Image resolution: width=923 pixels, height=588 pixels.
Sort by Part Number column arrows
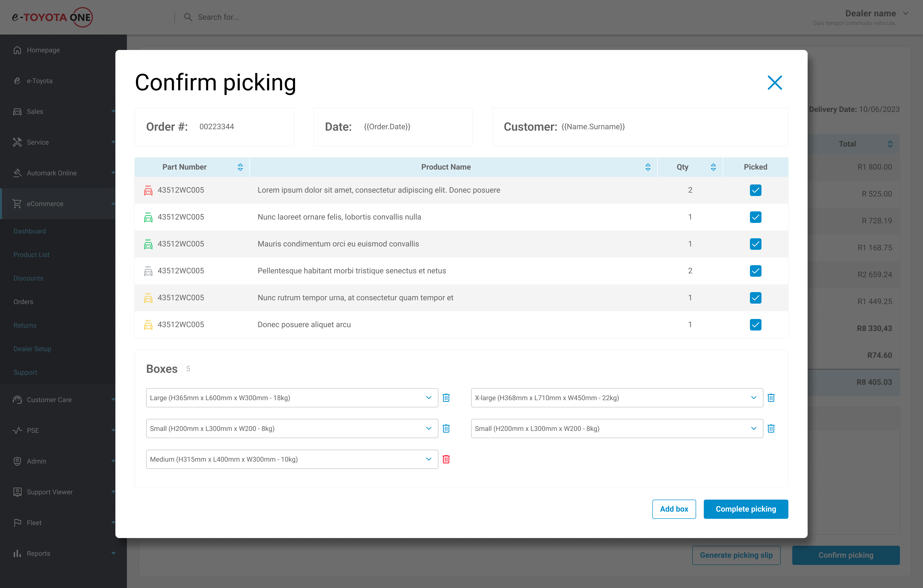click(x=240, y=167)
